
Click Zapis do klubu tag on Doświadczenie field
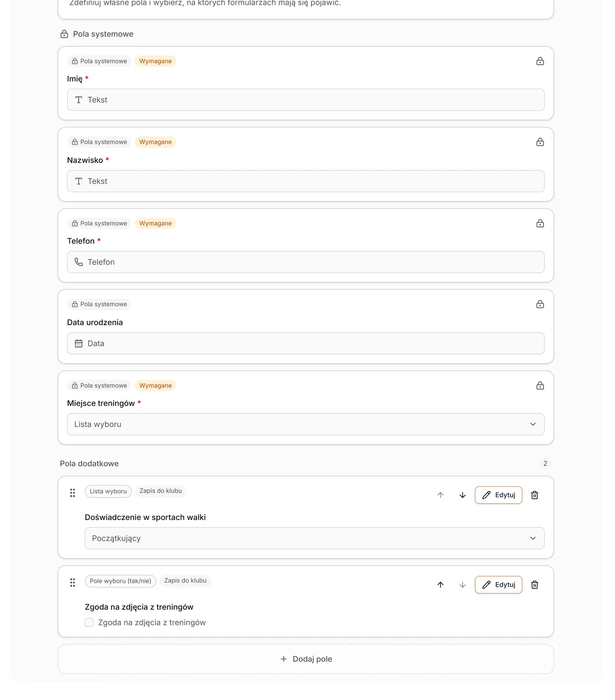tap(160, 491)
